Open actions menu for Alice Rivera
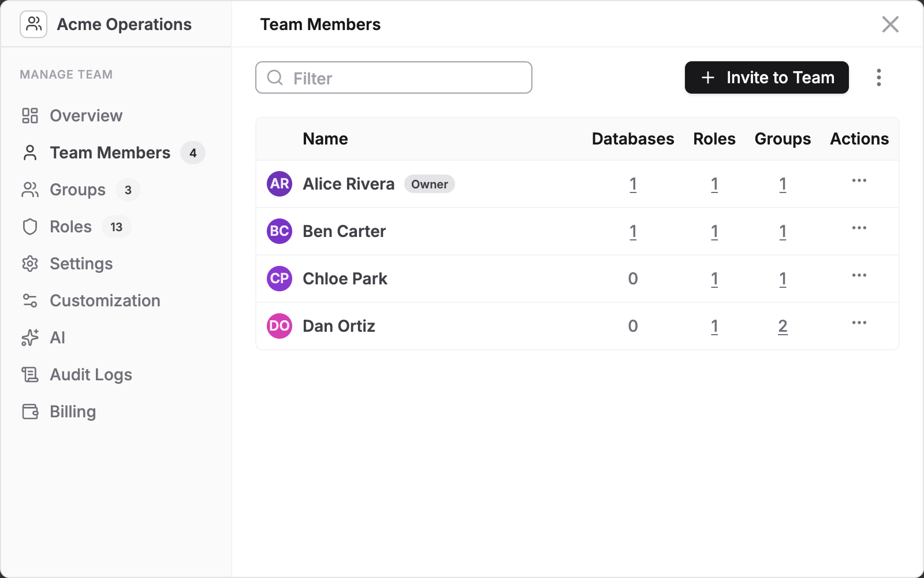Image resolution: width=924 pixels, height=578 pixels. (859, 180)
